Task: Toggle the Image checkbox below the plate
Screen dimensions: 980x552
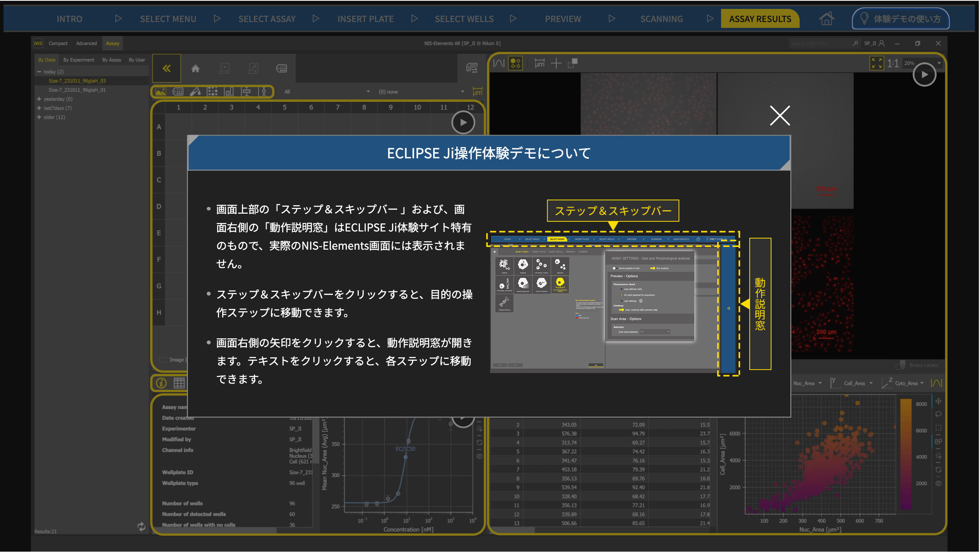Action: coord(163,360)
